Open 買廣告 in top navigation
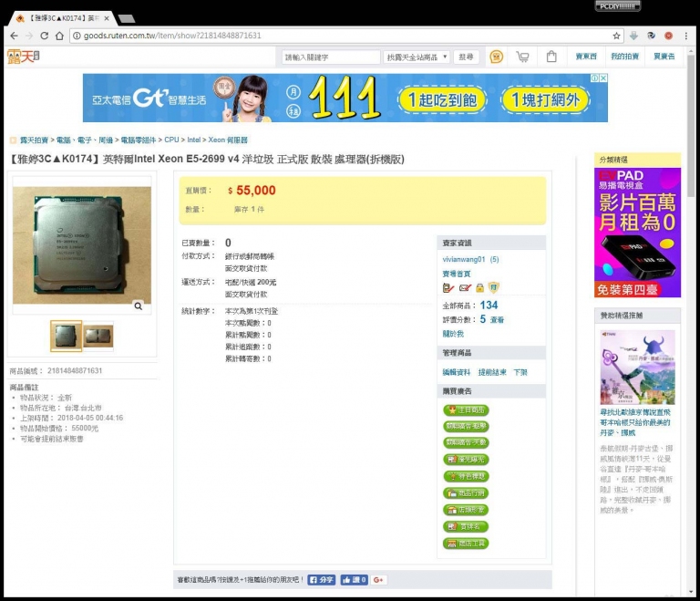 [664, 57]
